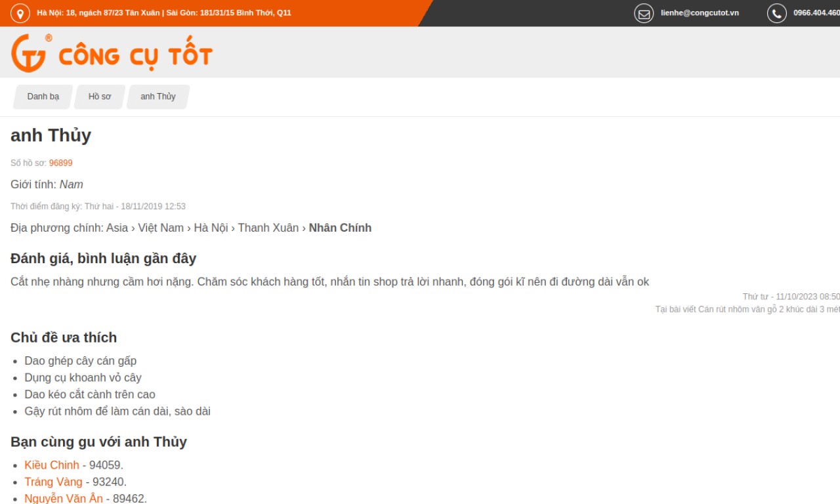Image resolution: width=840 pixels, height=504 pixels.
Task: Click topic Gậy rút nhôm để làm cán dài
Action: pyautogui.click(x=117, y=411)
